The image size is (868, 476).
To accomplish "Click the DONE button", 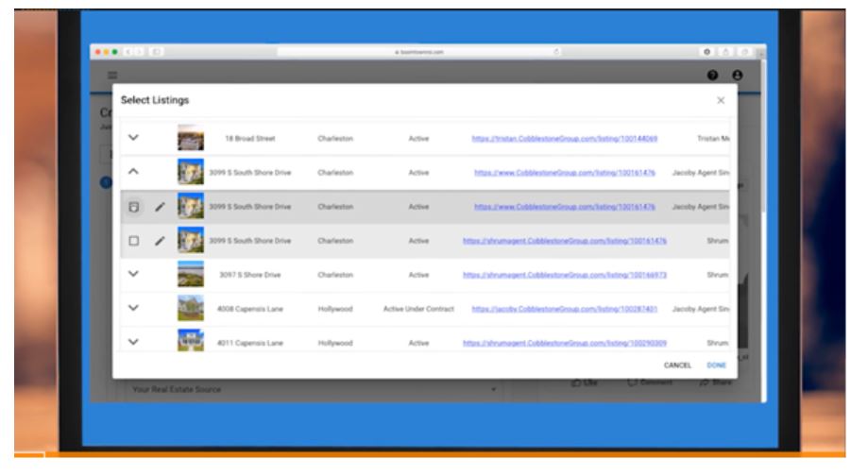I will coord(716,365).
